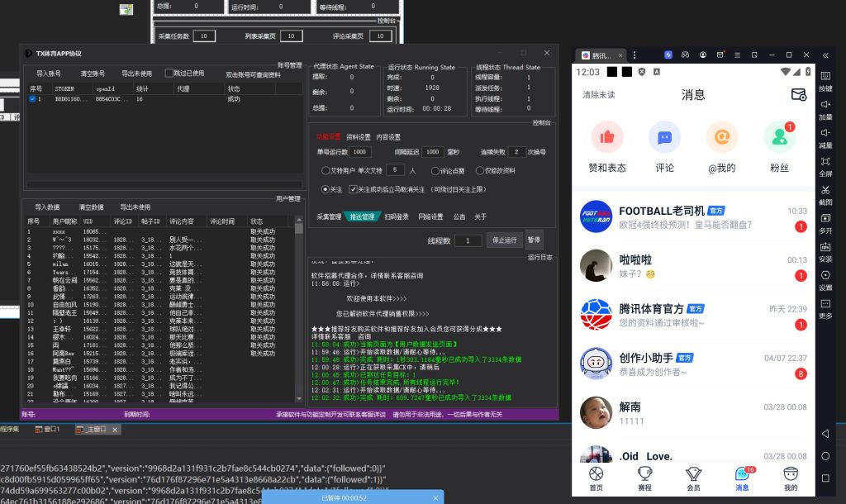This screenshot has width=846, height=504.
Task: Select the 评论点赞 radio button
Action: (x=435, y=170)
